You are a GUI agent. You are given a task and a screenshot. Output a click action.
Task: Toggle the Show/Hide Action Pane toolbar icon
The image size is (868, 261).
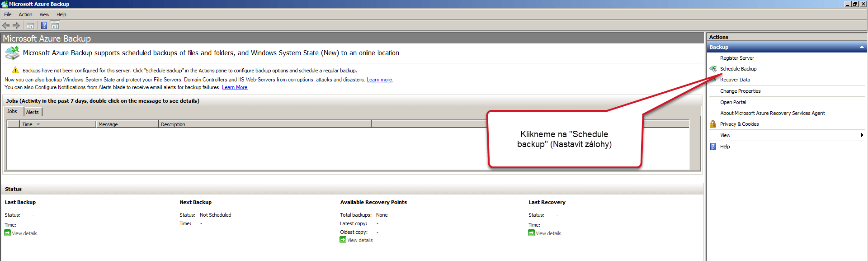tap(55, 26)
